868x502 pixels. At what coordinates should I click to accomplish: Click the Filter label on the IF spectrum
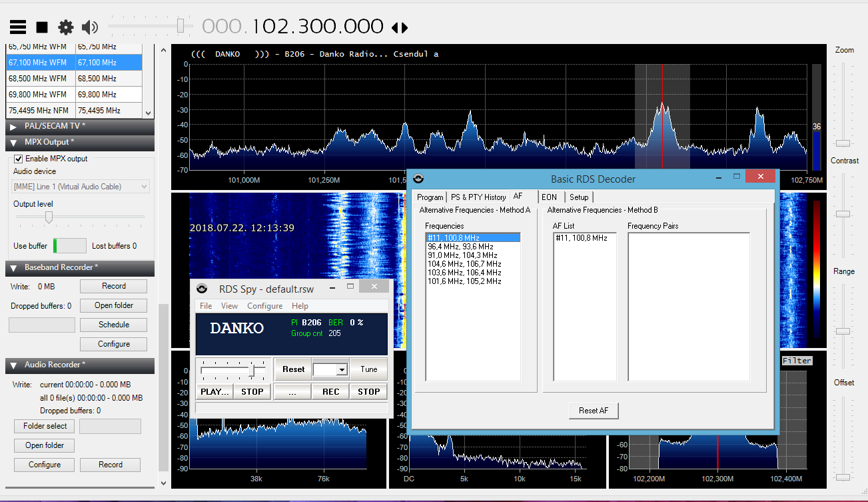797,361
